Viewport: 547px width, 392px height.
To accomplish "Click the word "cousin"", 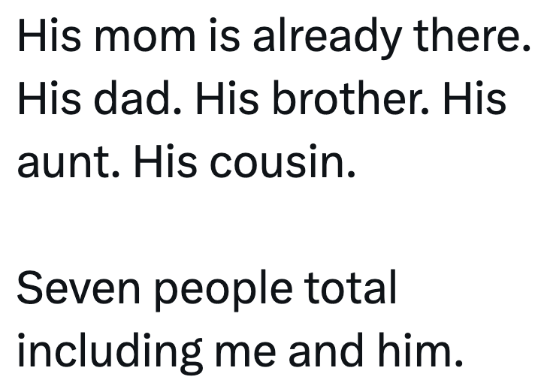I will pyautogui.click(x=277, y=164).
